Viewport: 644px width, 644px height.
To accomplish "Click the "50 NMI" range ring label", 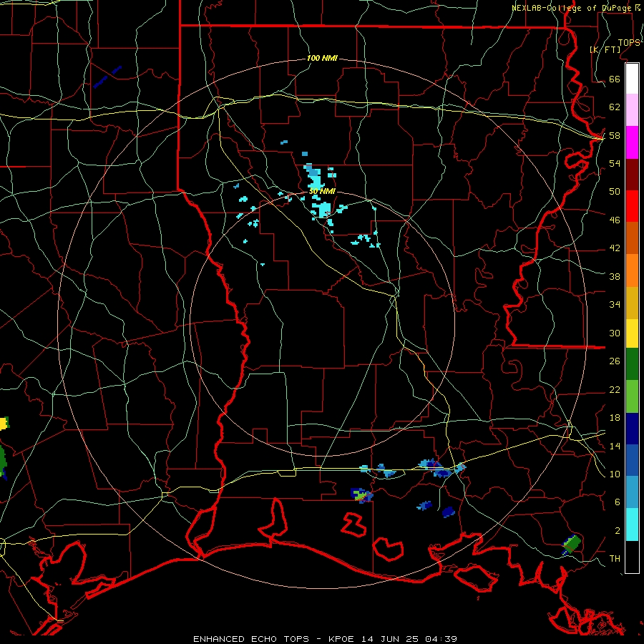I will point(322,191).
